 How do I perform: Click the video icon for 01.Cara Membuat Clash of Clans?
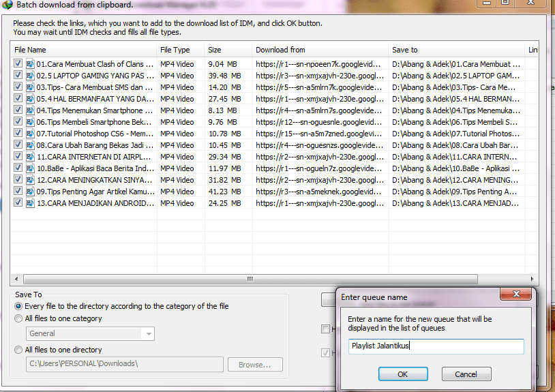[30, 64]
